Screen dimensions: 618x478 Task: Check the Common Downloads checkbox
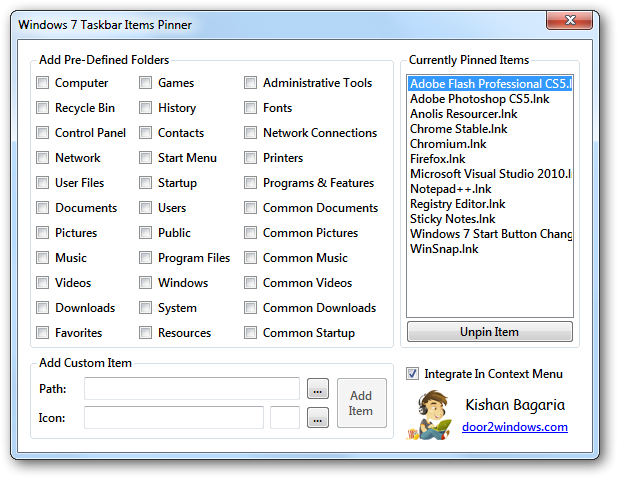(x=250, y=308)
